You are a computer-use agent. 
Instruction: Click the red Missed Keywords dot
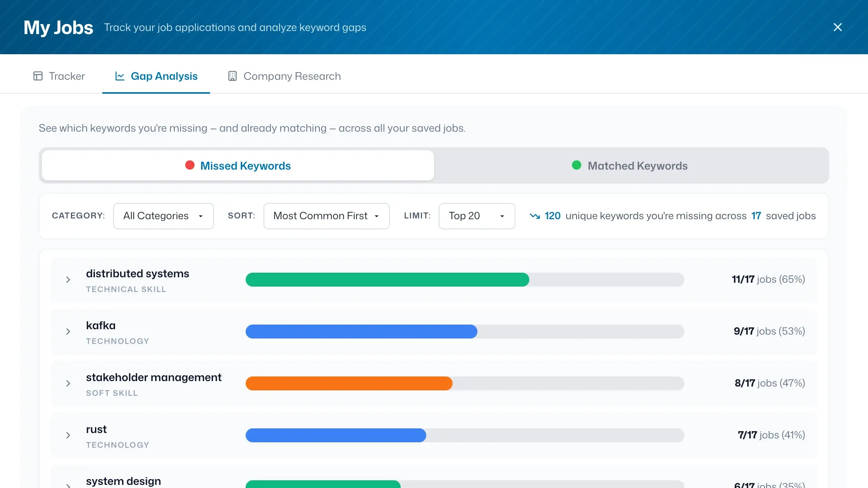point(190,165)
